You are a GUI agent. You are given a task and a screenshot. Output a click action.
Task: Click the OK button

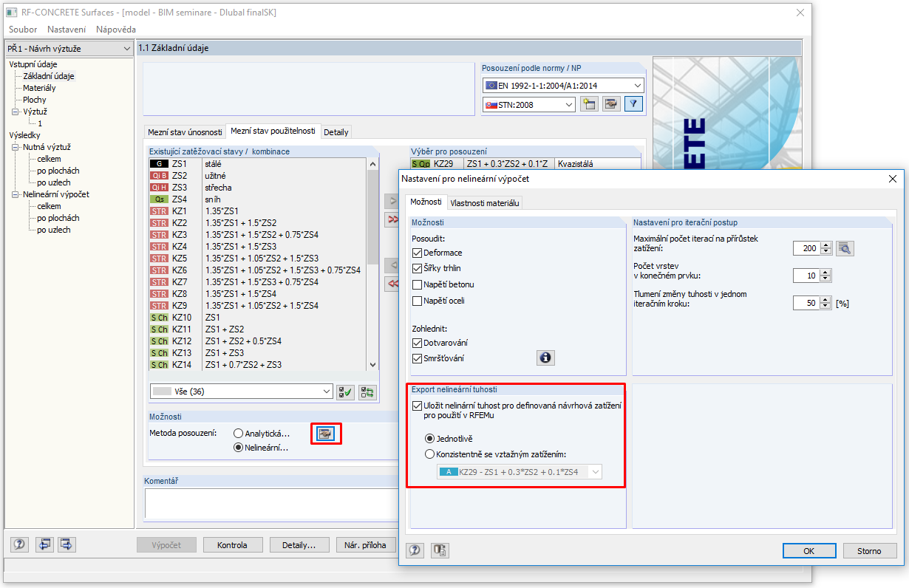(x=809, y=551)
